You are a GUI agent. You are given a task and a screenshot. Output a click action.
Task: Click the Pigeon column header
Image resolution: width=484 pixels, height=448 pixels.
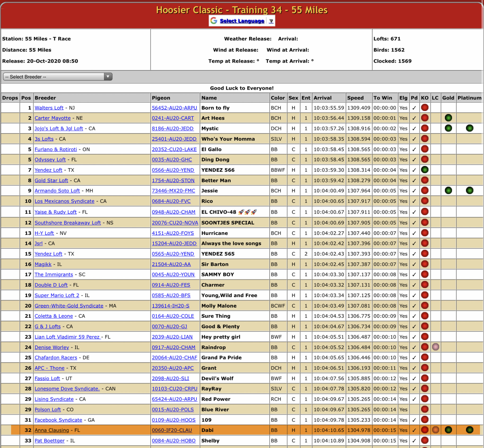(x=175, y=98)
